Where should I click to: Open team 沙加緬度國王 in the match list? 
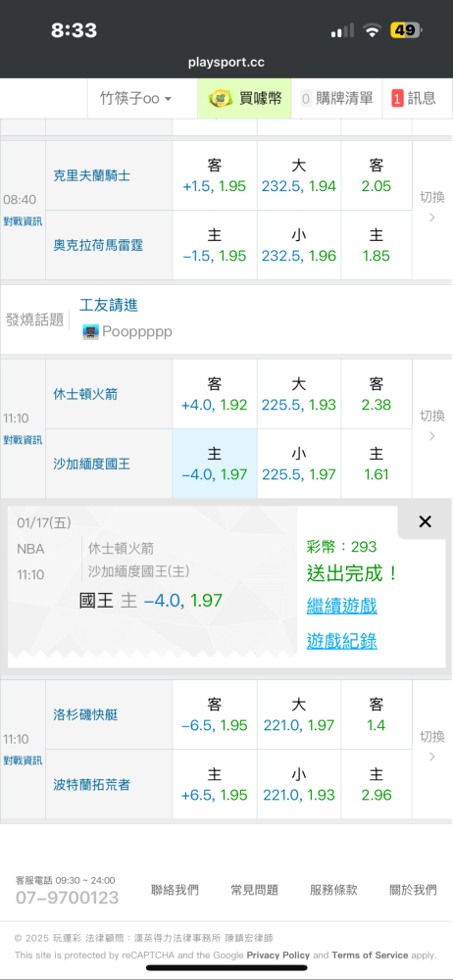[92, 464]
